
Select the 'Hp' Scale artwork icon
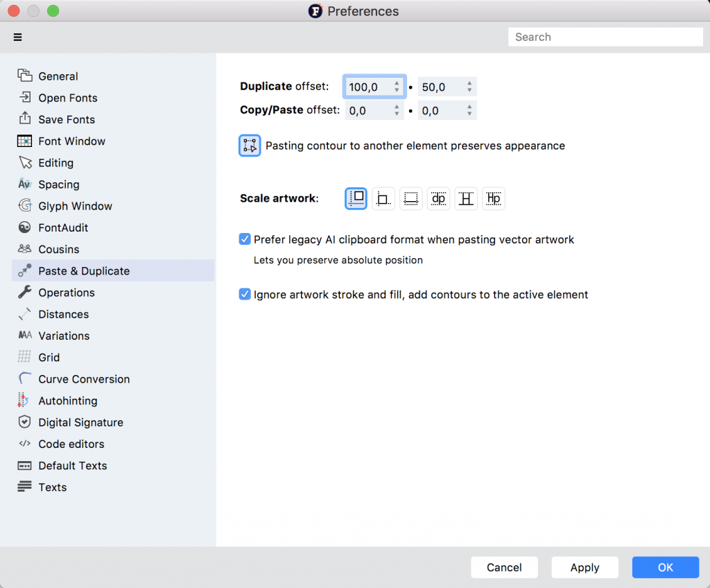point(494,198)
